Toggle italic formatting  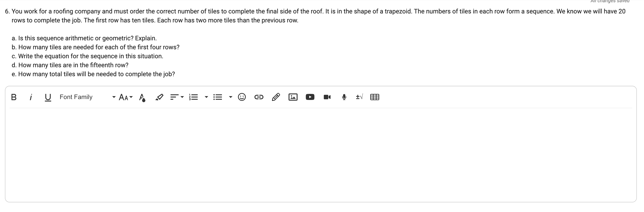click(x=31, y=97)
